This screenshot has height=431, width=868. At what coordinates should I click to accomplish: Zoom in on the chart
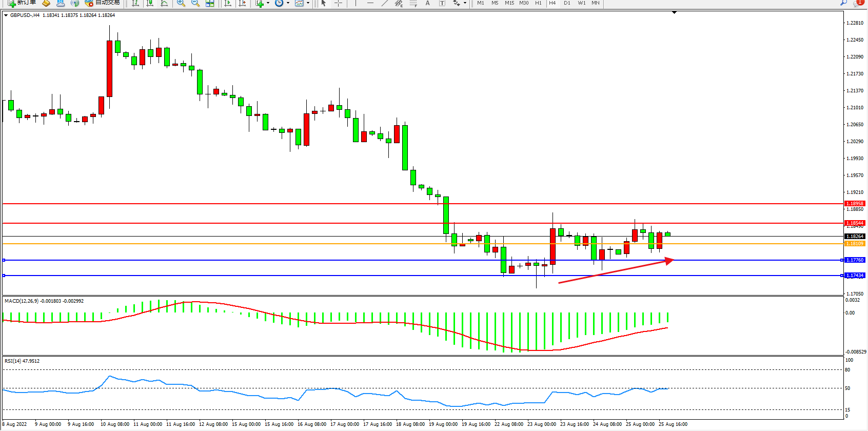pos(181,3)
